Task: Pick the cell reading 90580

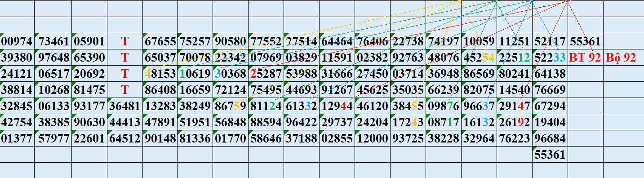Action: click(x=231, y=42)
